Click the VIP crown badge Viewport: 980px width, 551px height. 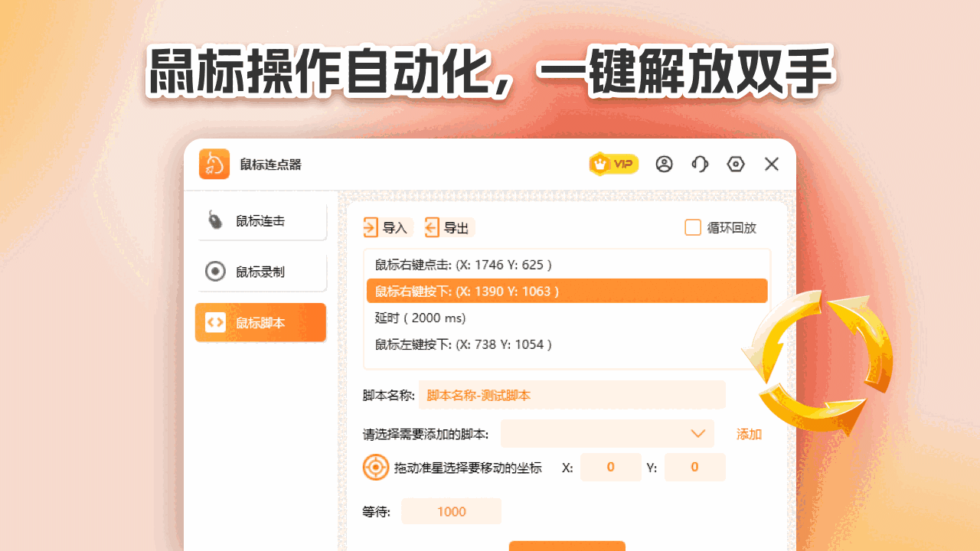point(613,164)
